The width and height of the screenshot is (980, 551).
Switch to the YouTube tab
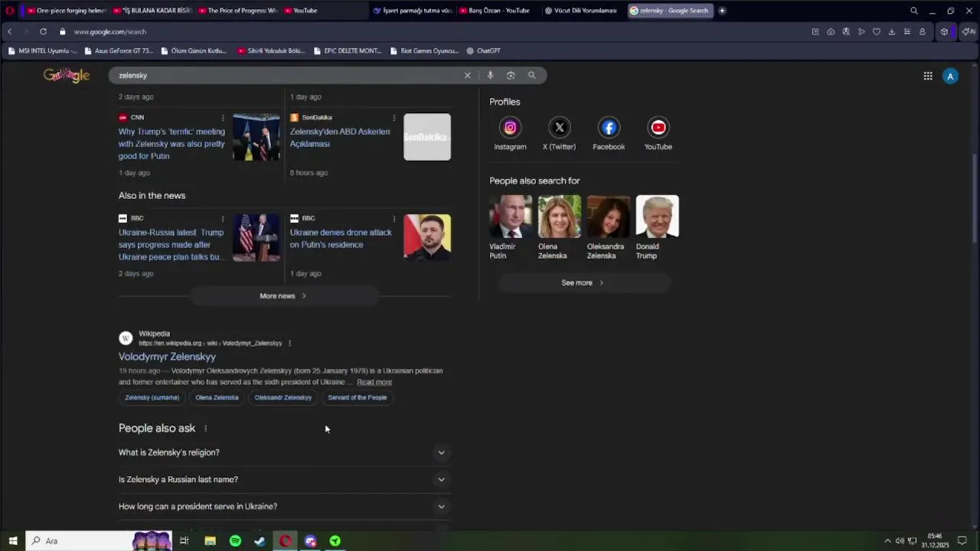323,11
